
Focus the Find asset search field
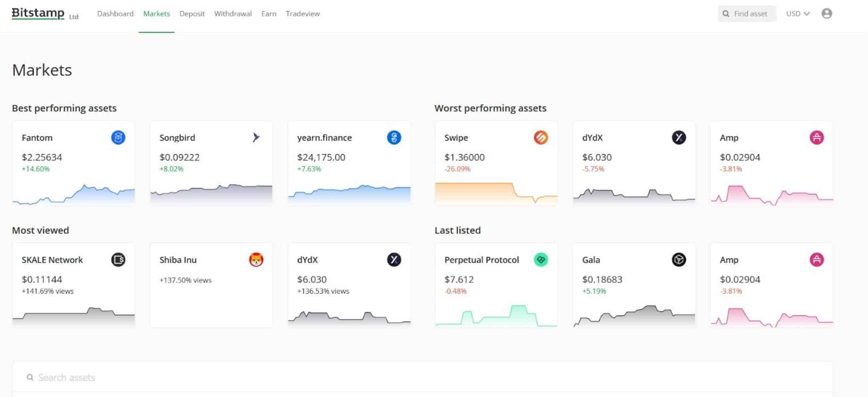[x=747, y=14]
